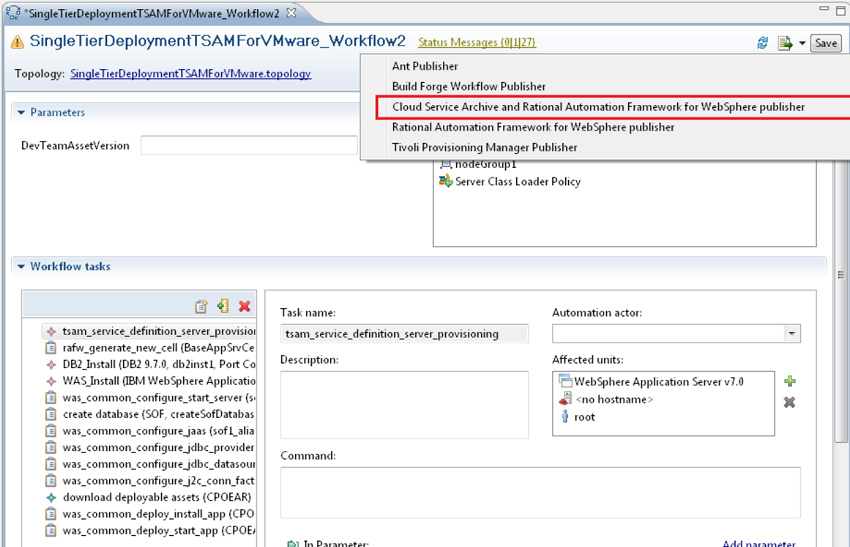This screenshot has height=547, width=850.
Task: Select root affected unit
Action: pos(584,417)
